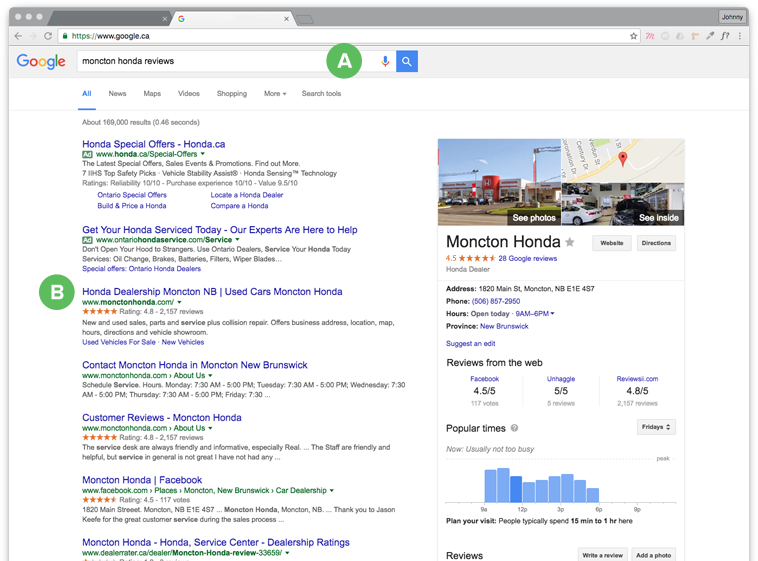
Task: Save Moncton Honda with the star icon
Action: coord(570,242)
